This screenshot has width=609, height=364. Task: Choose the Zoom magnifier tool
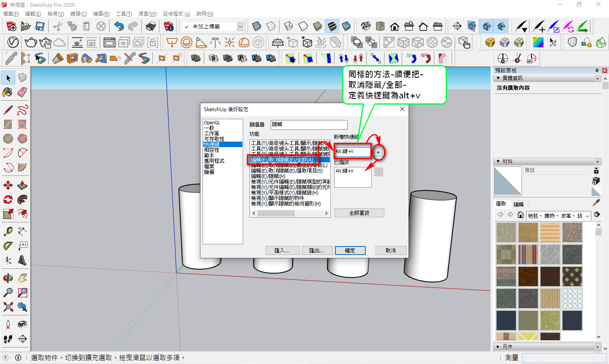(x=8, y=293)
